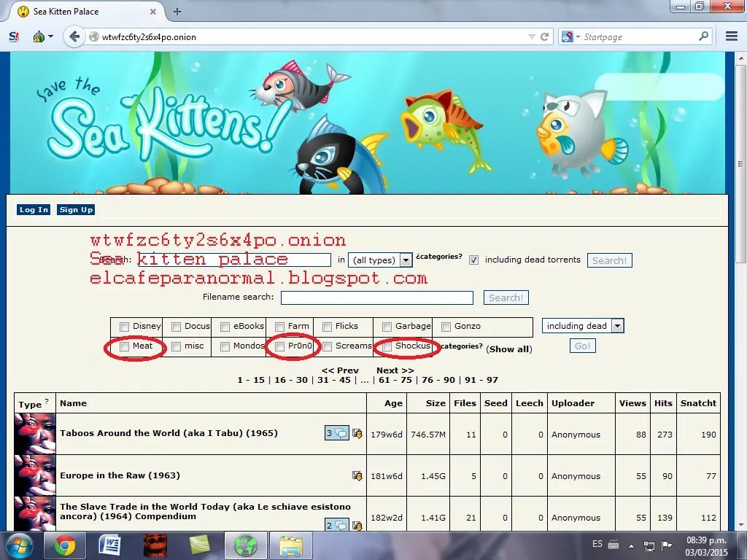Click Search! beside Filename search
This screenshot has width=747, height=560.
coord(506,297)
